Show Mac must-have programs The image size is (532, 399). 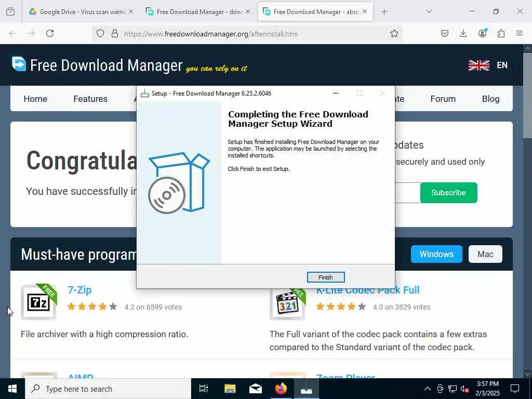pos(485,254)
